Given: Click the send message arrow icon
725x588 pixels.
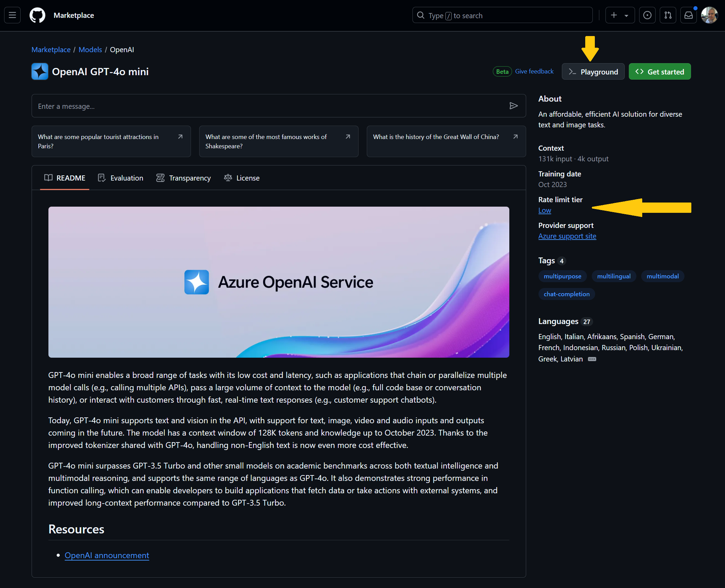Looking at the screenshot, I should pos(513,106).
